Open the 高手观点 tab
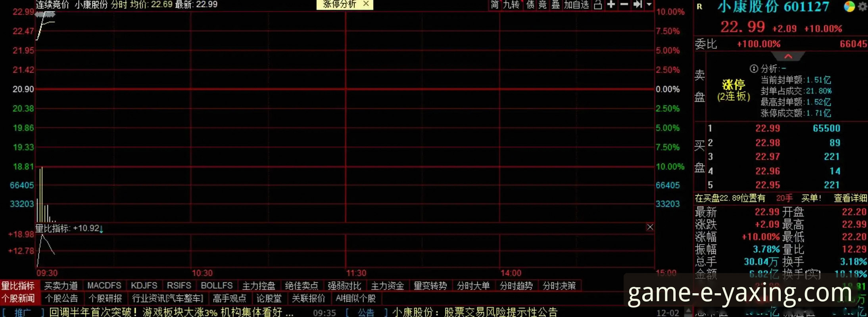868x317 pixels. click(x=229, y=298)
